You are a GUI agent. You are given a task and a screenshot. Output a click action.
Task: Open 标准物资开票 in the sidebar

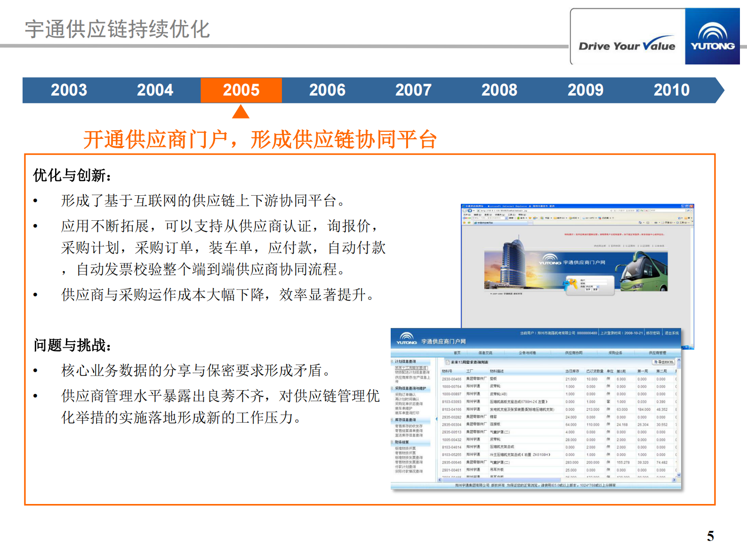[405, 448]
